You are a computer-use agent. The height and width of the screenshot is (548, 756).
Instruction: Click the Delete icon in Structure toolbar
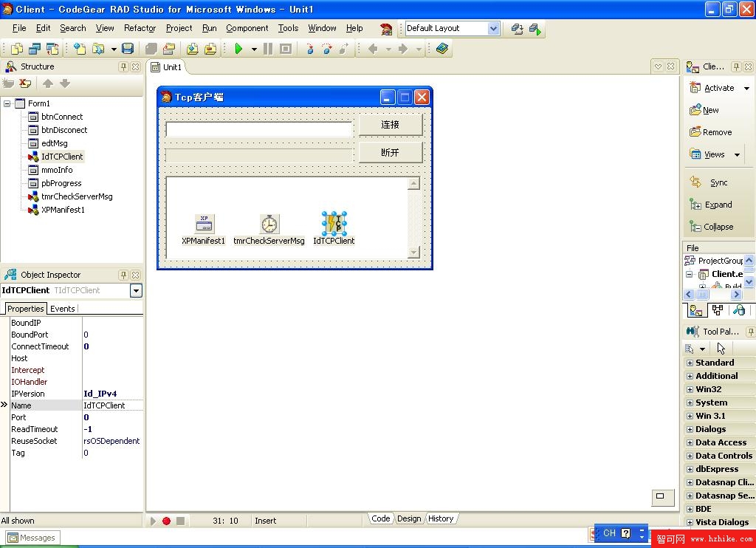click(x=25, y=83)
